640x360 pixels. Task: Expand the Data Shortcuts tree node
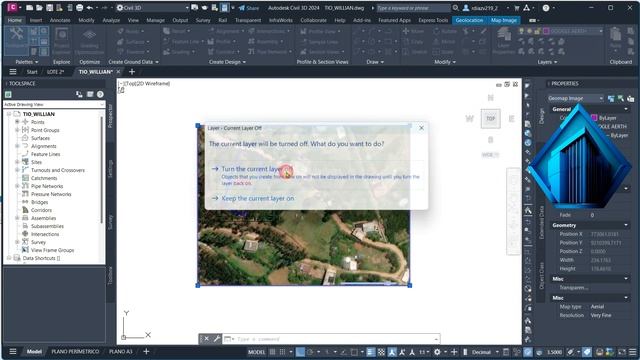click(9, 258)
